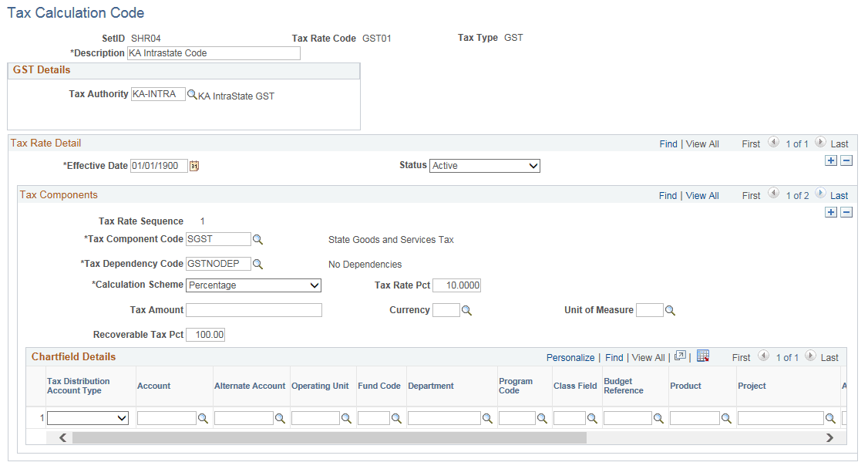This screenshot has width=868, height=469.
Task: Open Chartfield Details in a pop-out window
Action: point(679,356)
